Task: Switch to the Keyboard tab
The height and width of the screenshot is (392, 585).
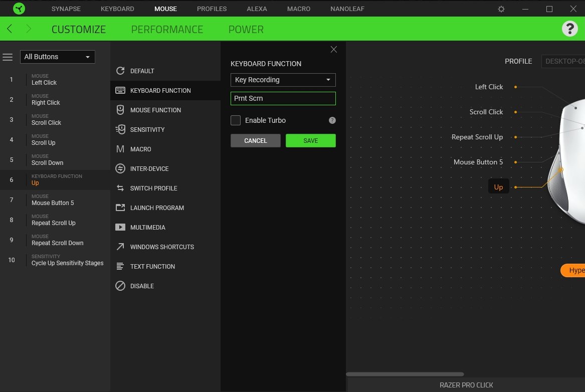Action: tap(117, 9)
